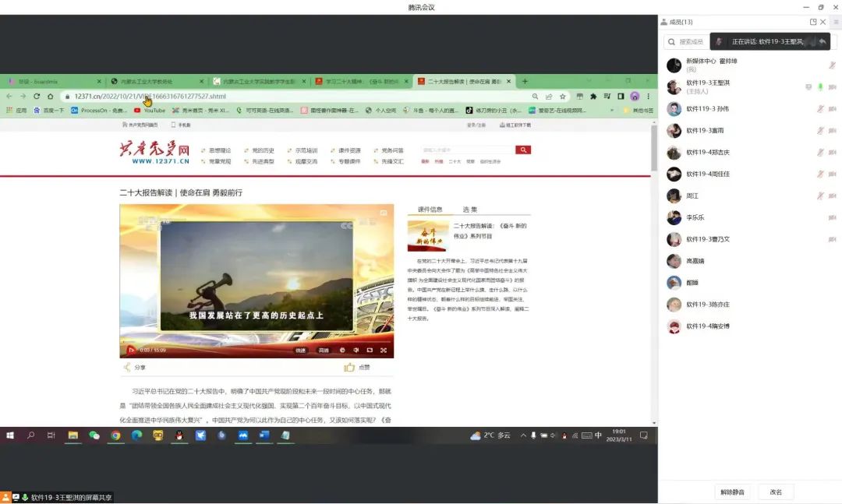
Task: Open WeChat from the taskbar
Action: pyautogui.click(x=94, y=435)
